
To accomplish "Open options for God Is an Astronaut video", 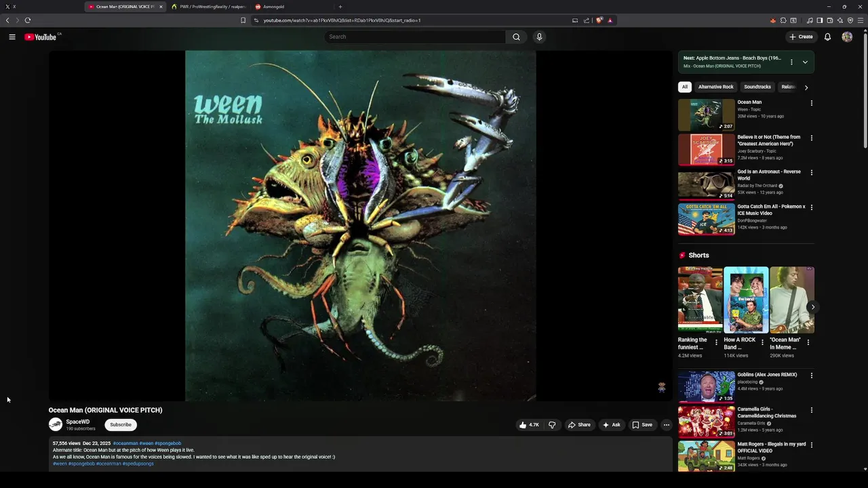I will click(x=812, y=172).
